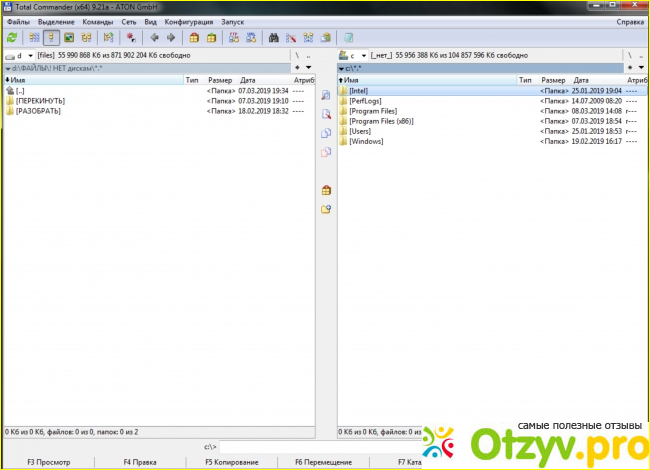Click the green Refresh panel icon
650x470 pixels.
click(x=12, y=37)
